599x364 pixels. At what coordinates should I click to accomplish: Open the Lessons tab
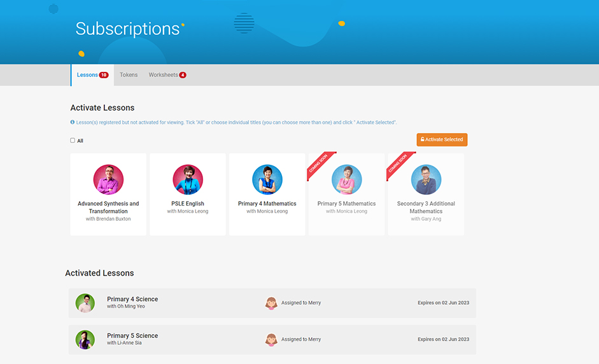92,75
